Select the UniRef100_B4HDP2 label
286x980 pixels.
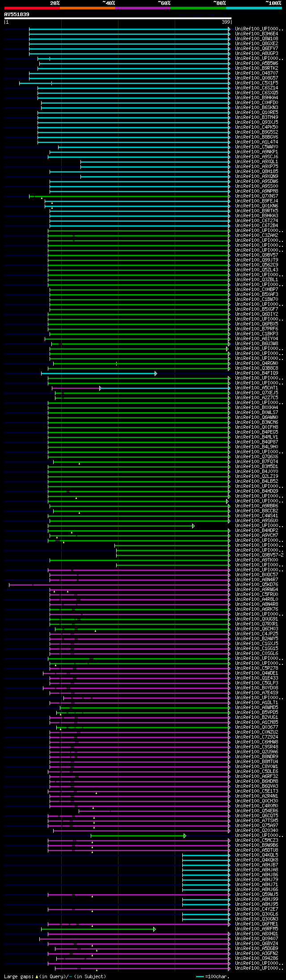(x=257, y=530)
